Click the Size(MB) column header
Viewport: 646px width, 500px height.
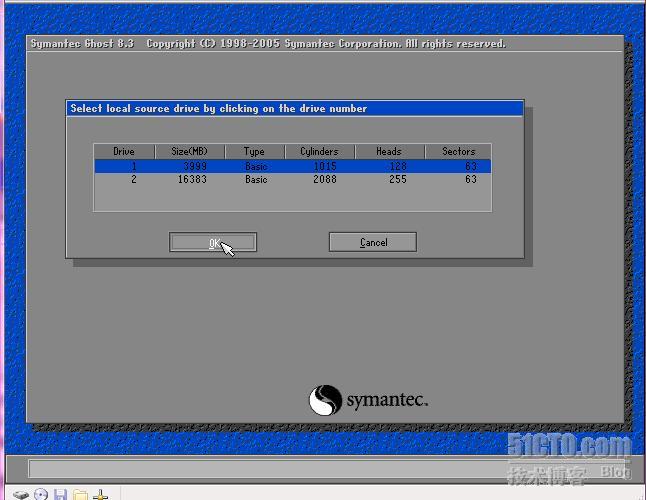(190, 152)
